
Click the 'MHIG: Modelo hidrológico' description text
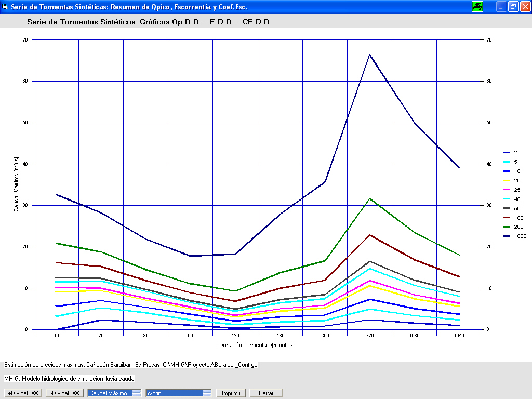[x=70, y=379]
